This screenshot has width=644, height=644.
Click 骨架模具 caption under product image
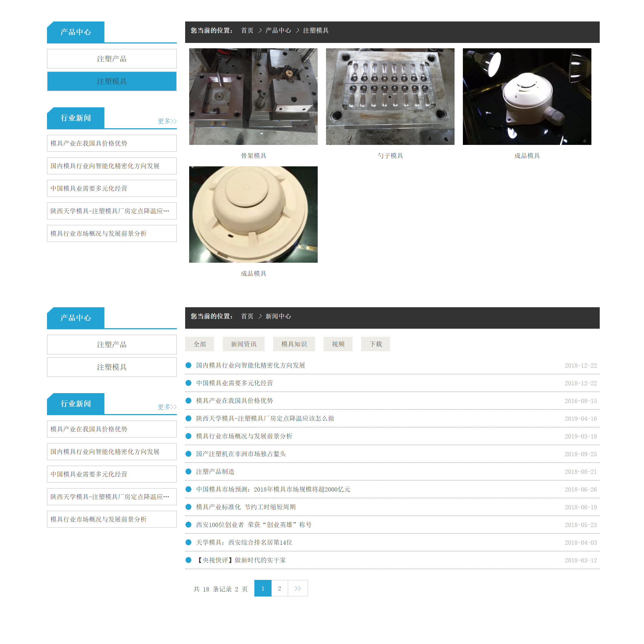coord(253,156)
